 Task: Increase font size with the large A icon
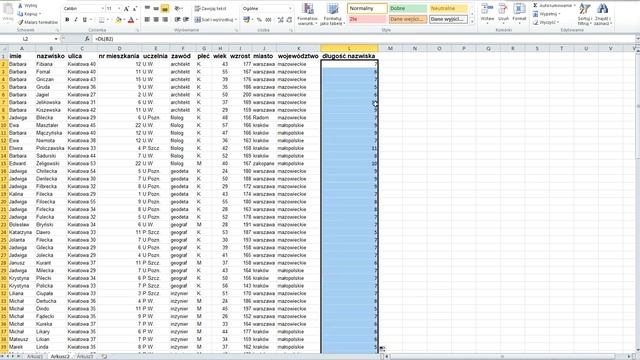(126, 9)
